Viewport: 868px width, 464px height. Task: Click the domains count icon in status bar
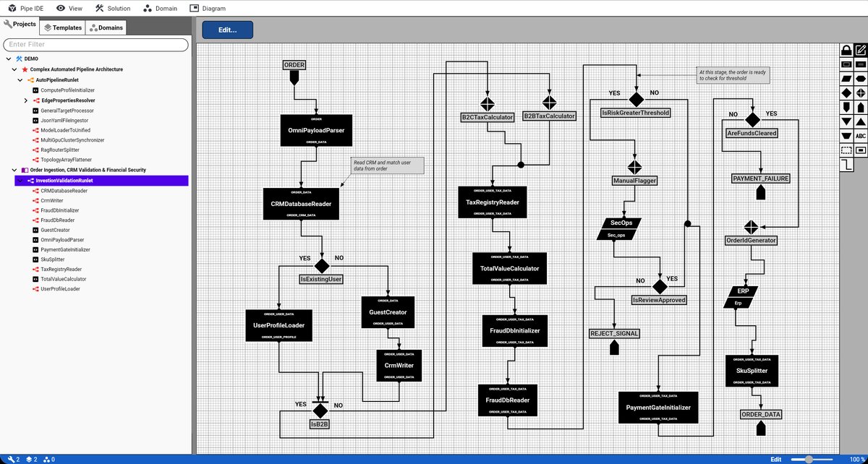(47, 459)
